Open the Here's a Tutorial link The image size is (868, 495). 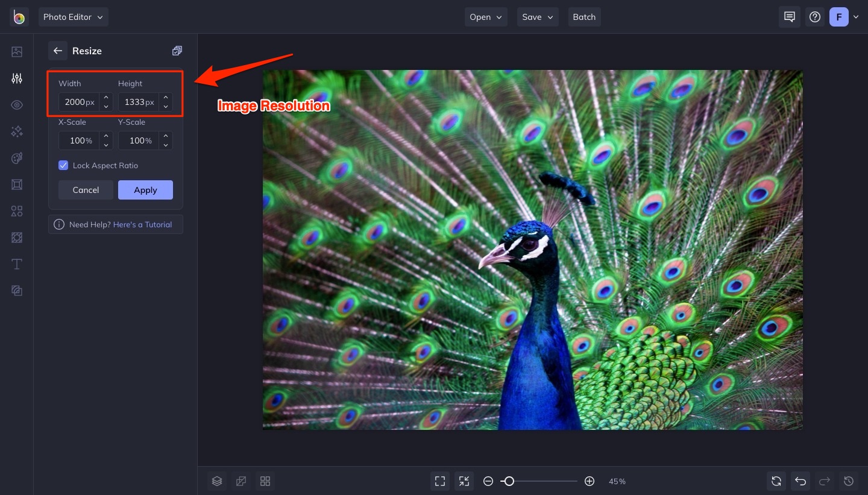(x=142, y=224)
